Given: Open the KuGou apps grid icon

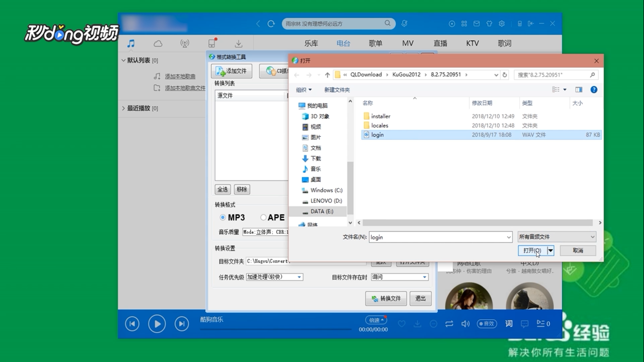Looking at the screenshot, I should 464,24.
